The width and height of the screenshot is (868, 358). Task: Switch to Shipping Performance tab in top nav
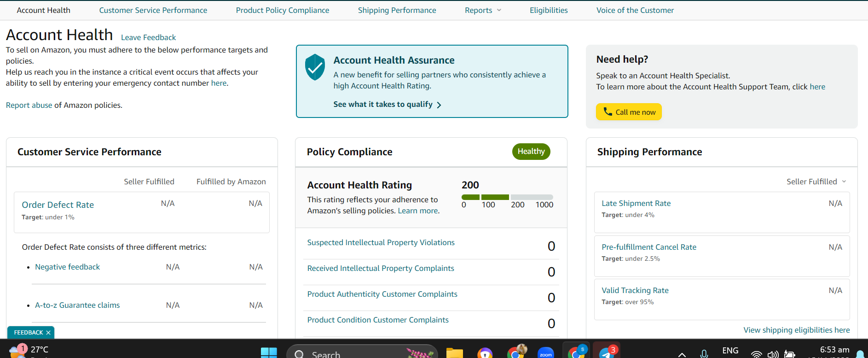point(397,10)
